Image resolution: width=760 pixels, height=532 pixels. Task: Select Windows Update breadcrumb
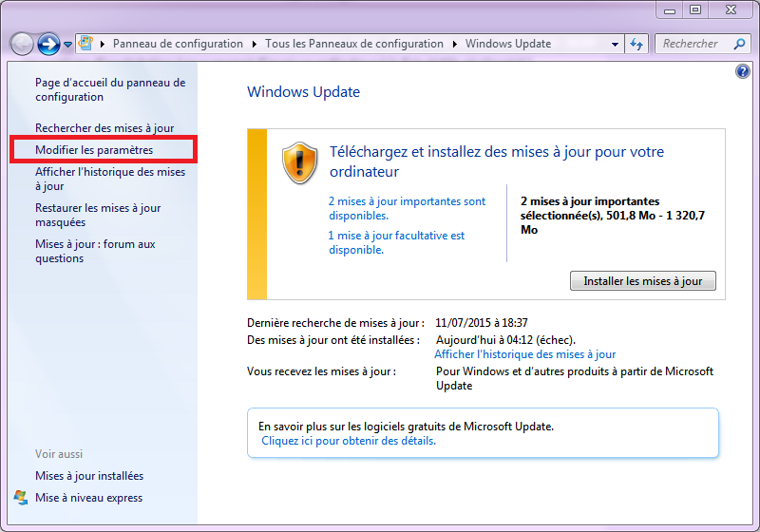pyautogui.click(x=508, y=44)
